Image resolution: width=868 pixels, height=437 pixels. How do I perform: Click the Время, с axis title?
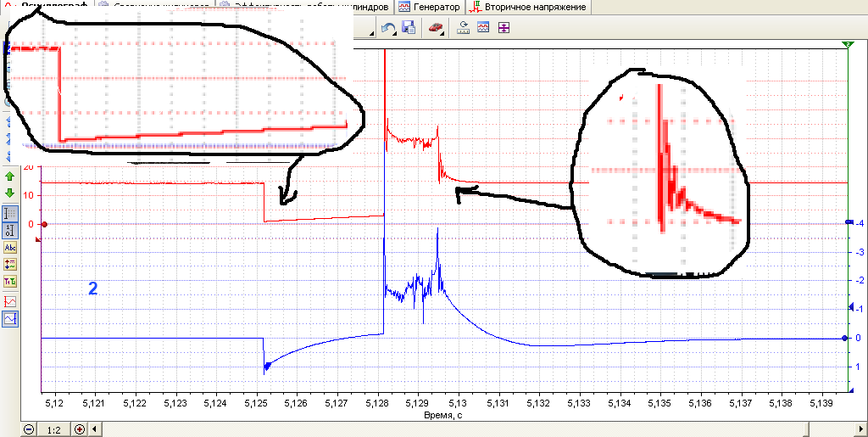click(x=442, y=414)
